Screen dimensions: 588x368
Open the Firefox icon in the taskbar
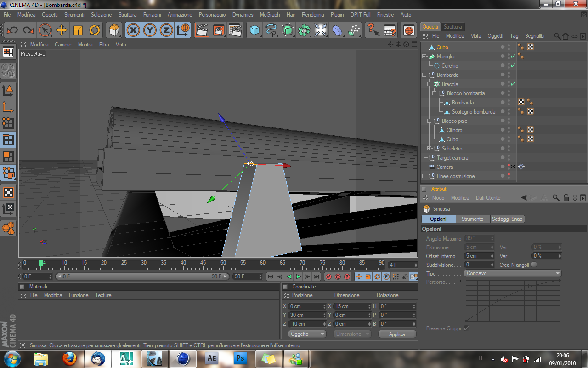pyautogui.click(x=69, y=358)
